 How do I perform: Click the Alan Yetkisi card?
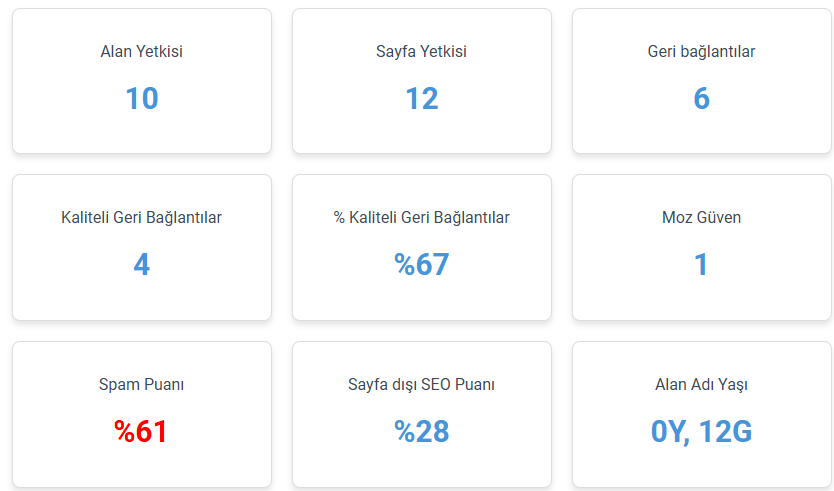142,81
